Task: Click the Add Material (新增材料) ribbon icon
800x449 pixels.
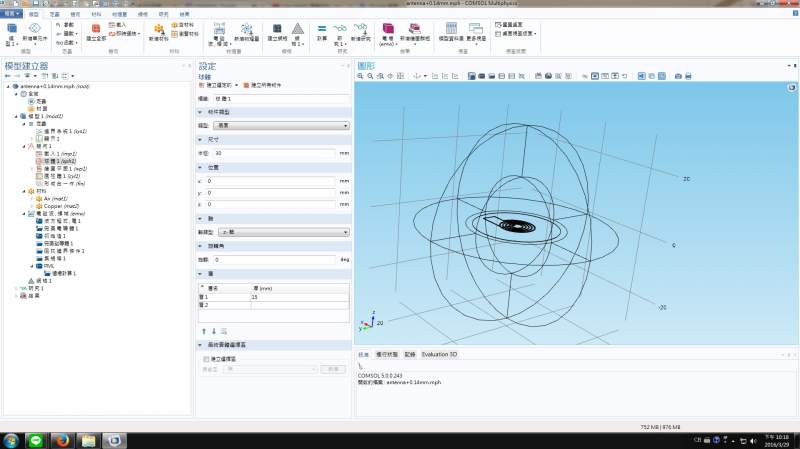Action: (159, 32)
